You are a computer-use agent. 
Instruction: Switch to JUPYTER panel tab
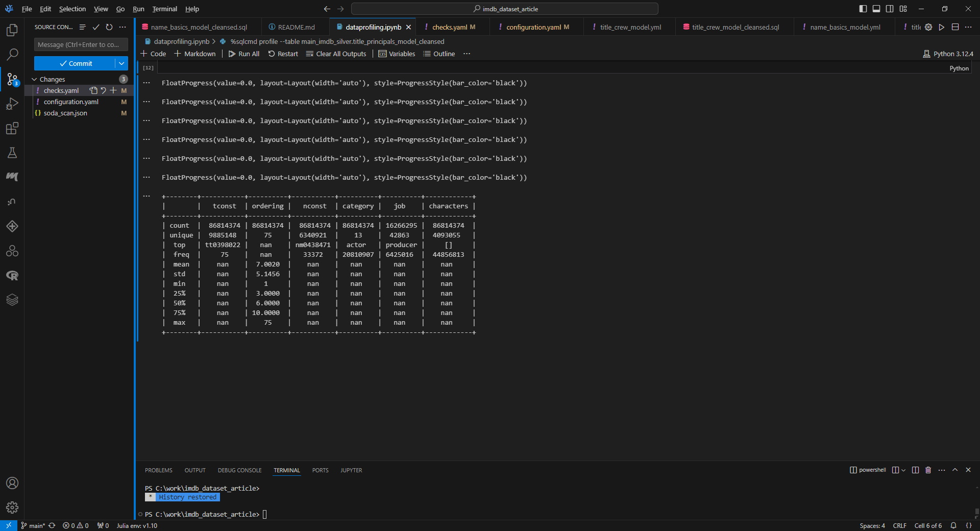coord(351,470)
